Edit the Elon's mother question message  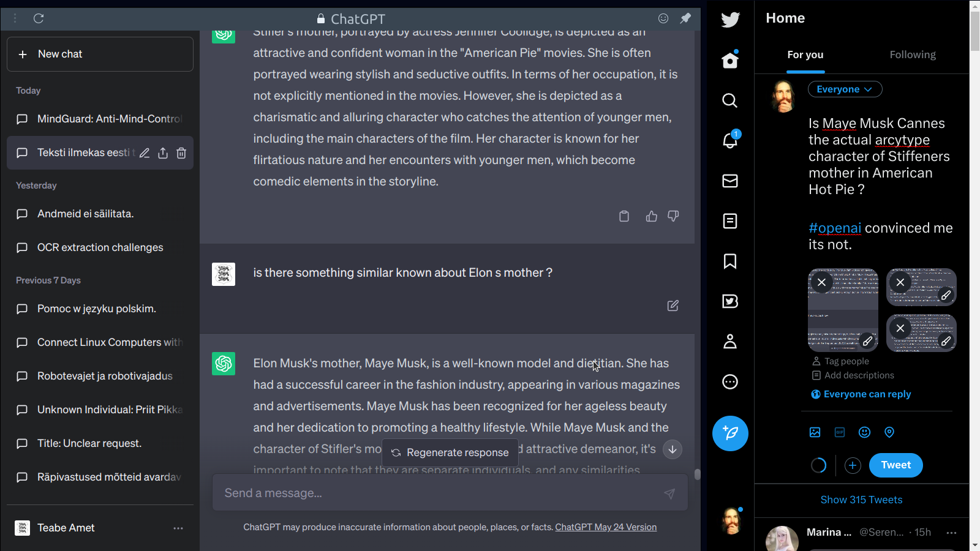pos(673,305)
